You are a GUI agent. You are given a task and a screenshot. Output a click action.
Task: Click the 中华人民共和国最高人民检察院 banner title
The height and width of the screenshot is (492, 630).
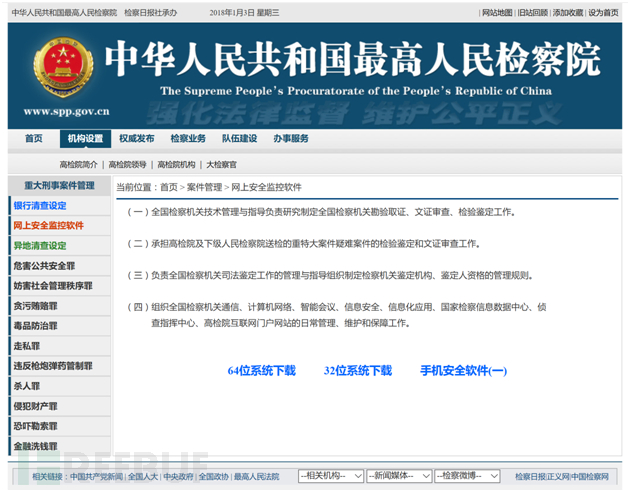(x=353, y=59)
